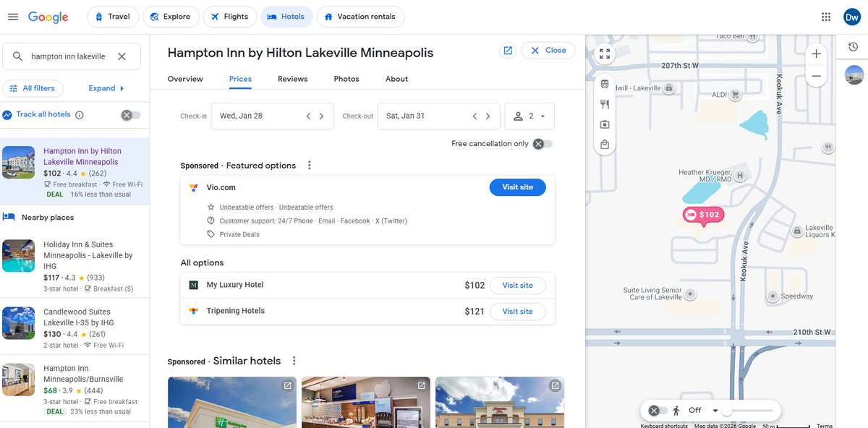
Task: Open hotel in new tab icon
Action: (508, 51)
